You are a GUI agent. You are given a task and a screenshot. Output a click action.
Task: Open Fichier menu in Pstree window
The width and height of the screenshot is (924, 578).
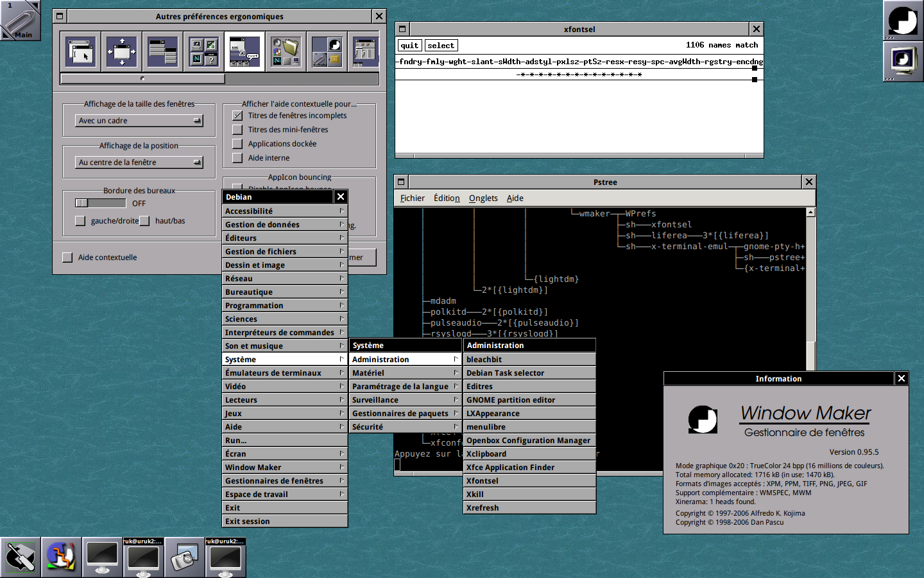coord(412,198)
